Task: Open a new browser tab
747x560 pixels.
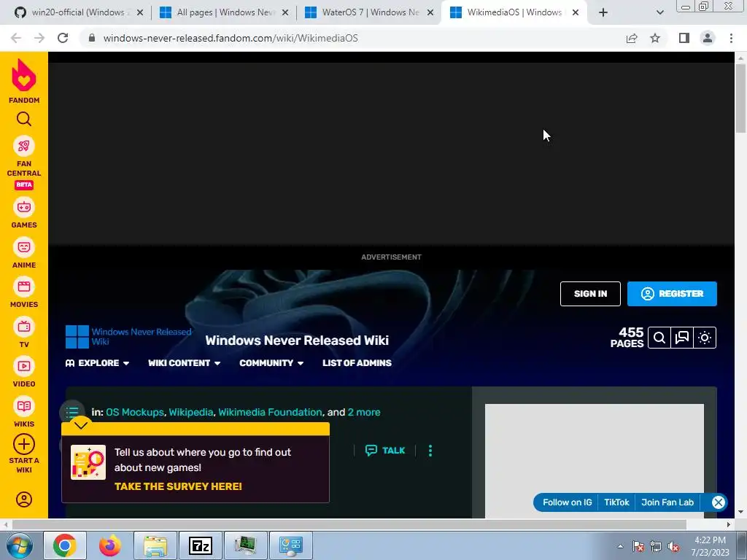Action: click(603, 12)
